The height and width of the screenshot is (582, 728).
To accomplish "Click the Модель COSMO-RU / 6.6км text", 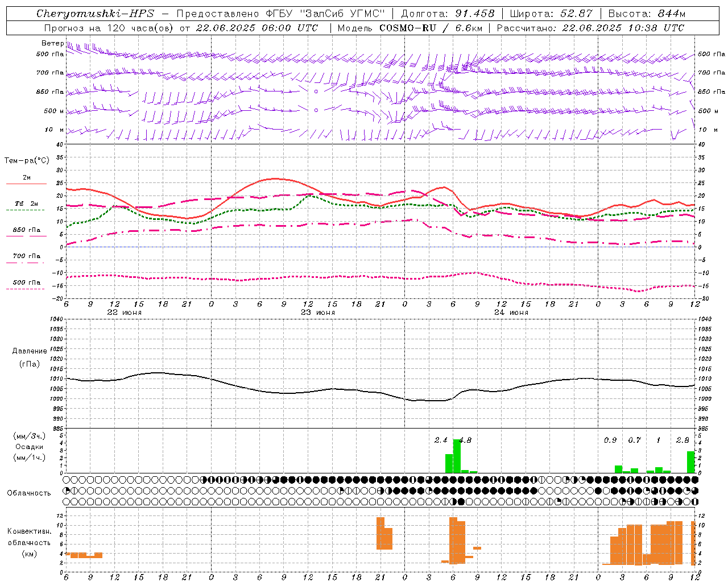I will coord(410,28).
